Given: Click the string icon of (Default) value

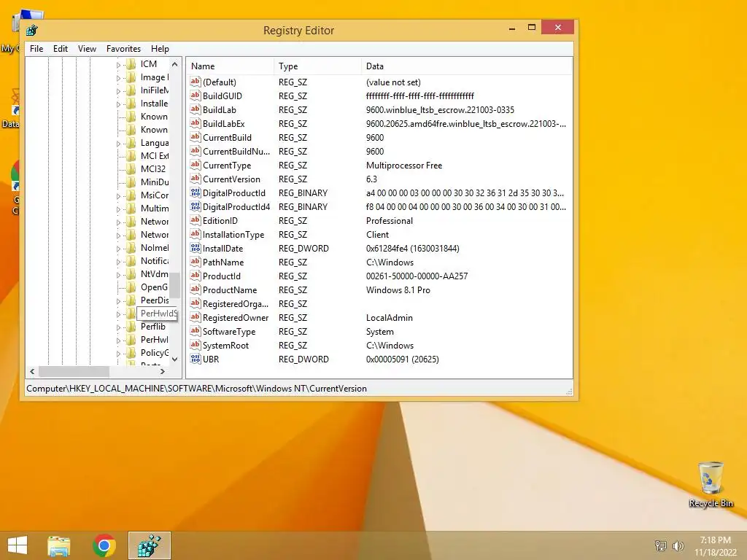Looking at the screenshot, I should [196, 82].
